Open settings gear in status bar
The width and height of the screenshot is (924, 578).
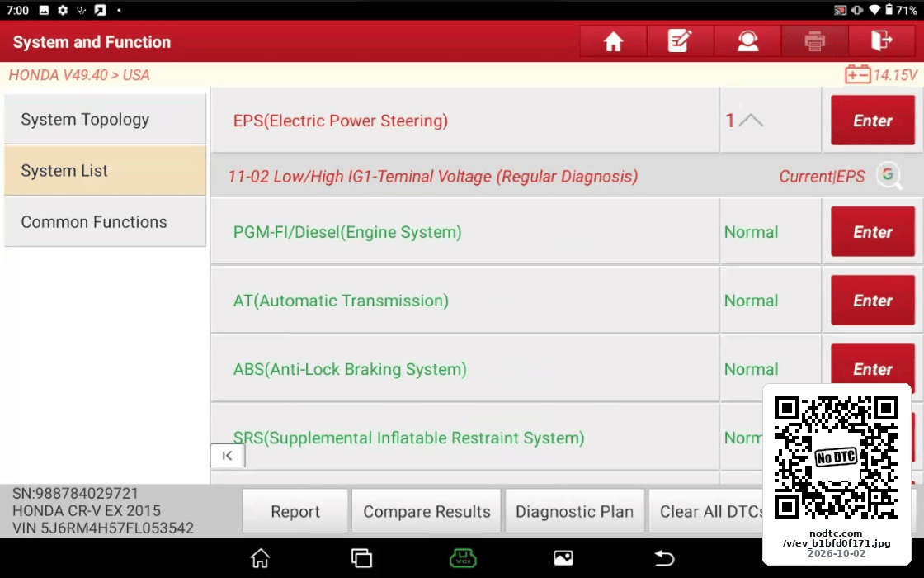tap(63, 10)
